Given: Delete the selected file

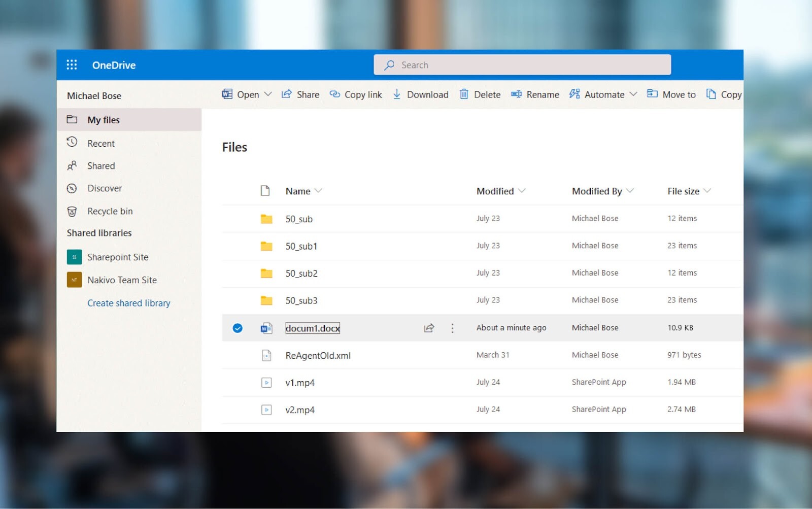Looking at the screenshot, I should pyautogui.click(x=480, y=94).
